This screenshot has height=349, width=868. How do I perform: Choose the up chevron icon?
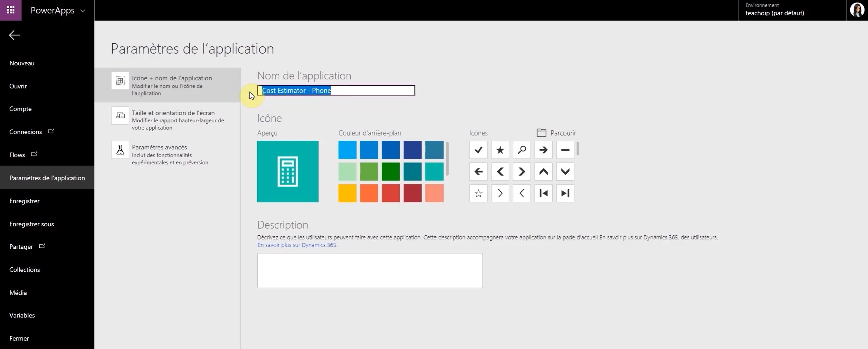pyautogui.click(x=543, y=171)
